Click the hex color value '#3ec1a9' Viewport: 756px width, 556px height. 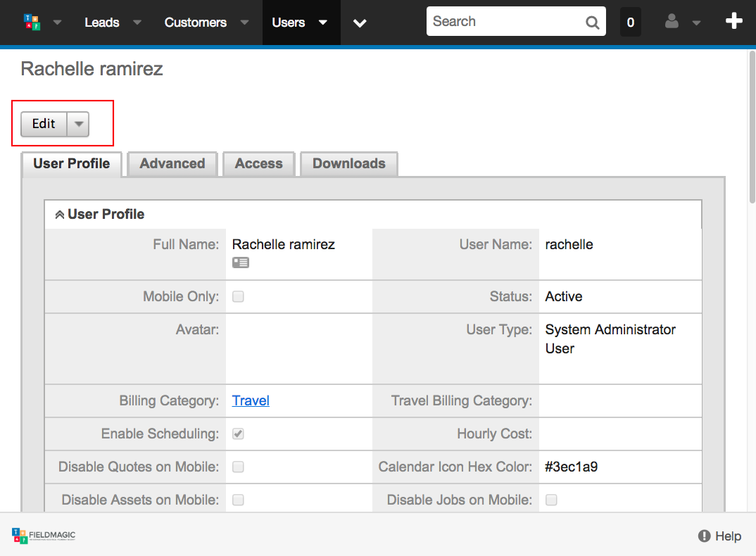tap(572, 467)
